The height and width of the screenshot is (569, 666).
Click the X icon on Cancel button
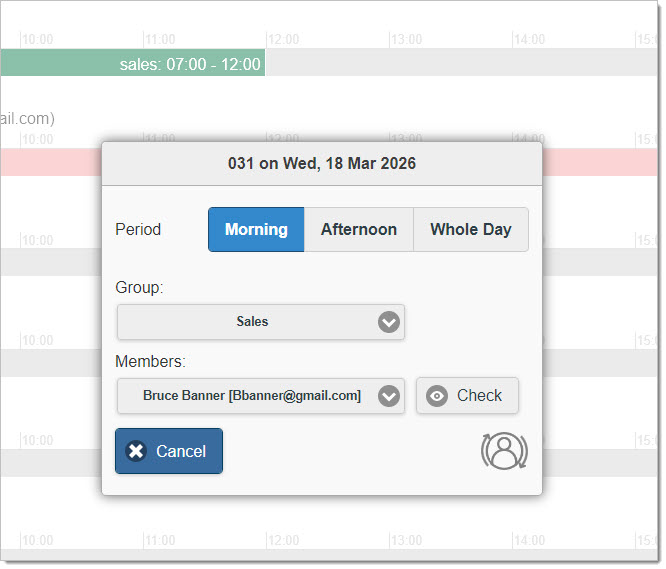pos(137,451)
